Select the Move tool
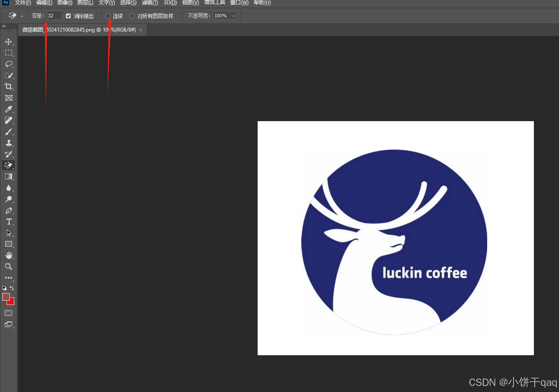The width and height of the screenshot is (559, 392). point(8,42)
